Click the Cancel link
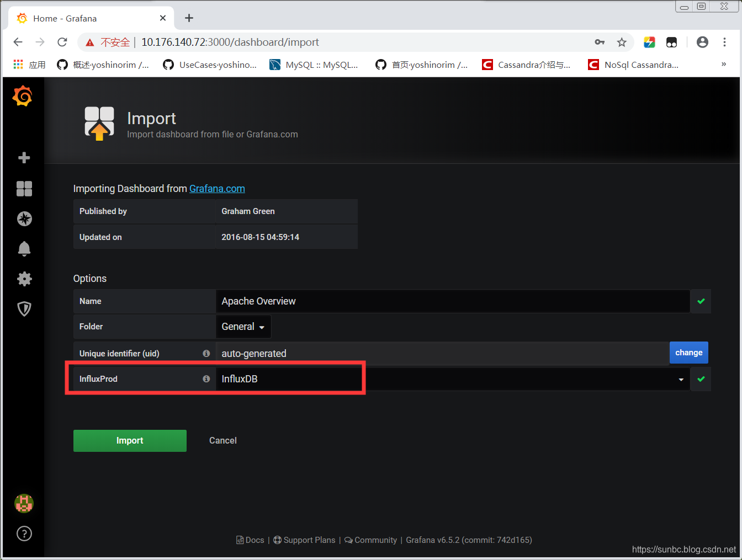Image resolution: width=742 pixels, height=560 pixels. coord(223,440)
